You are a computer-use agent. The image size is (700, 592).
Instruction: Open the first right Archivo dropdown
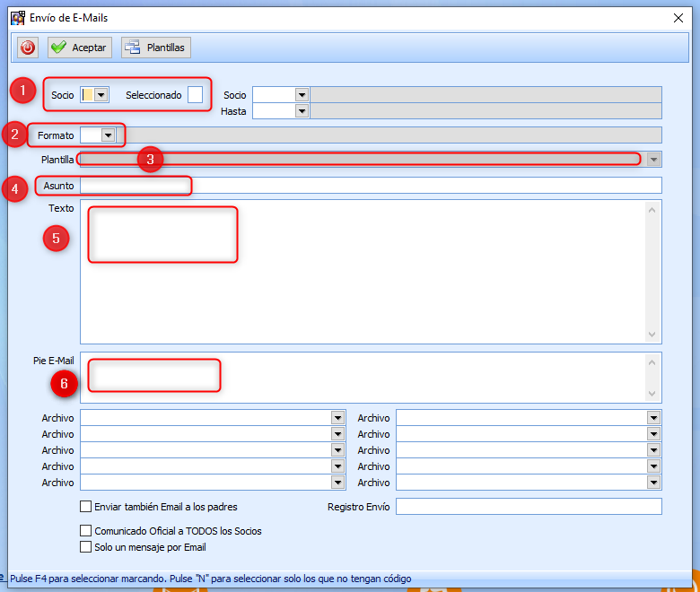653,418
